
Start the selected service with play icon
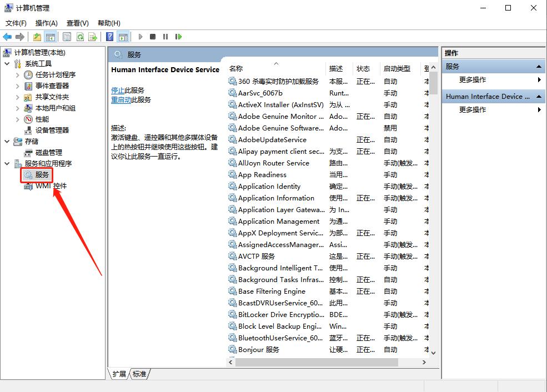tap(141, 36)
